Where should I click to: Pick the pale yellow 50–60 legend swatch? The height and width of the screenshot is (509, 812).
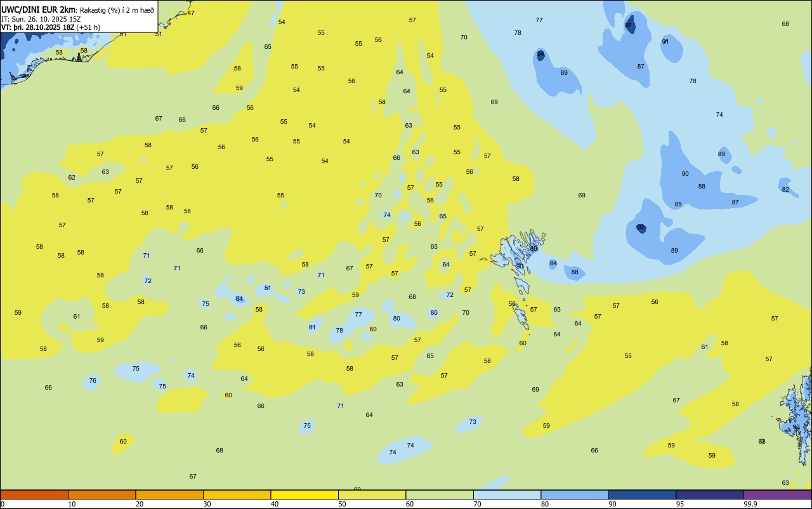tap(372, 494)
